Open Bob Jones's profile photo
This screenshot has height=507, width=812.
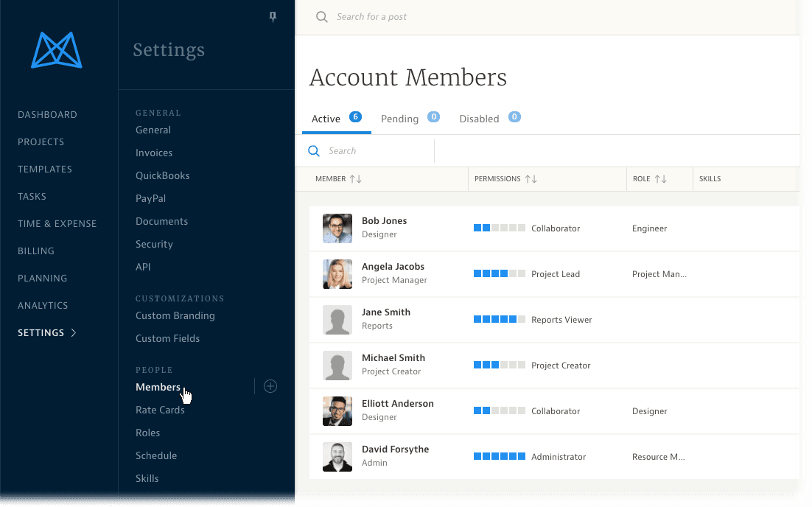pyautogui.click(x=337, y=228)
